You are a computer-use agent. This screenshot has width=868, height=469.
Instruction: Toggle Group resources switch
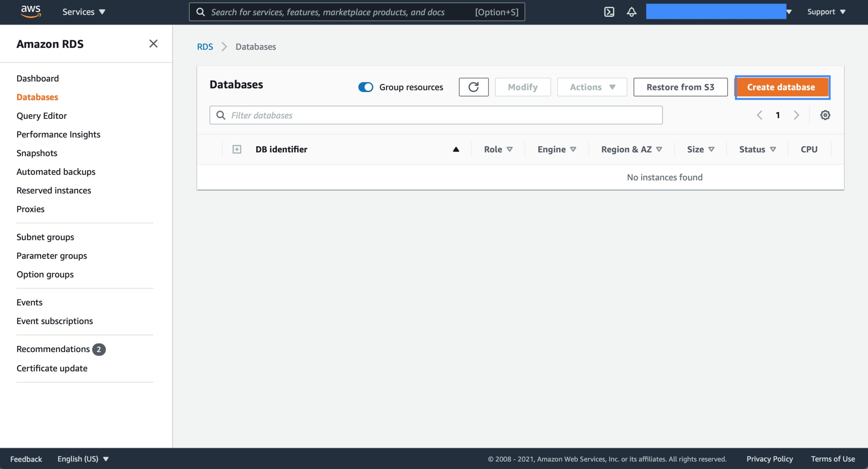click(366, 87)
